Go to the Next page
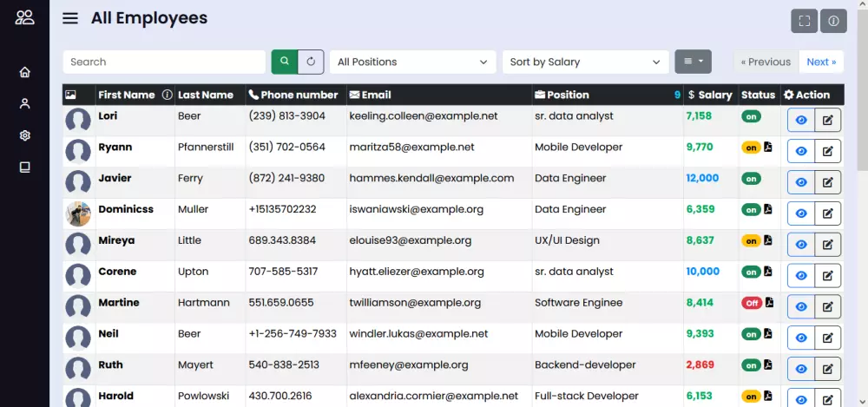868x407 pixels. coord(821,62)
